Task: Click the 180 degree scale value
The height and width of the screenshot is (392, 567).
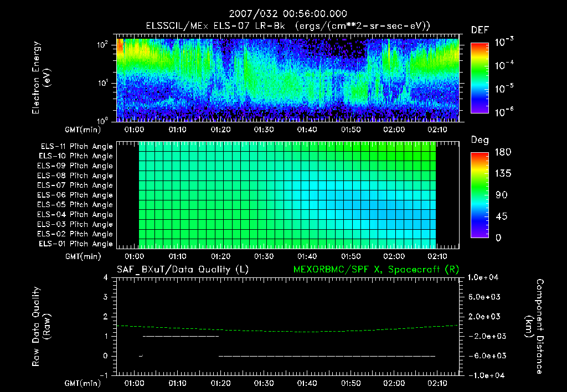Action: [503, 152]
